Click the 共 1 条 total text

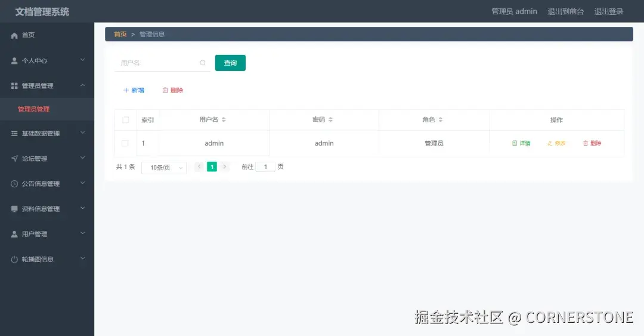[125, 167]
